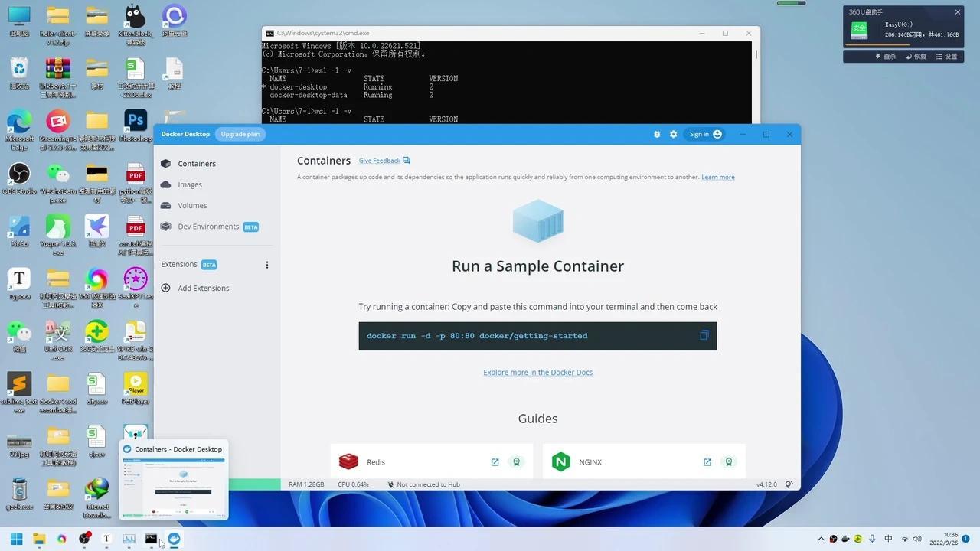Open the NGINX guide via its external-link icon
This screenshot has height=551, width=980.
click(x=707, y=461)
